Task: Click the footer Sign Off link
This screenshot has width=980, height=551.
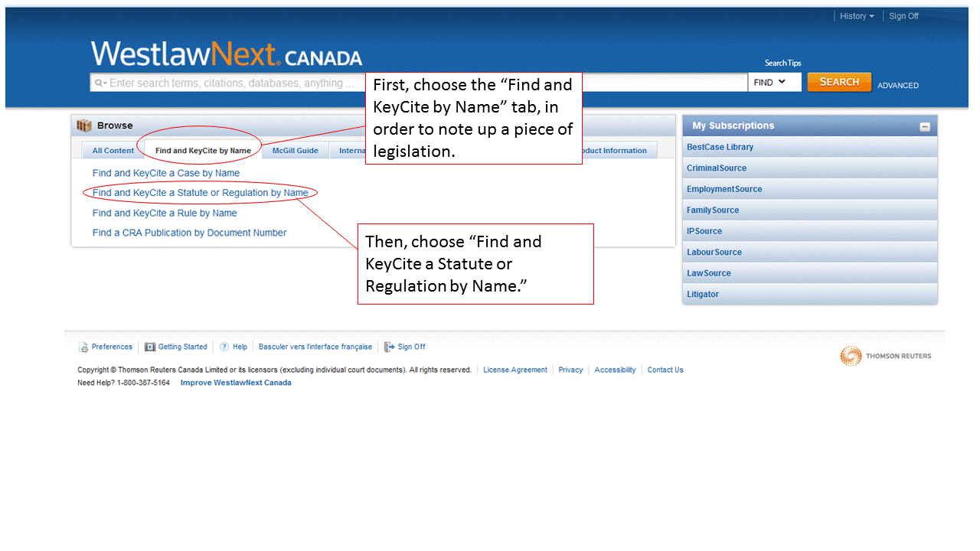Action: click(x=411, y=347)
